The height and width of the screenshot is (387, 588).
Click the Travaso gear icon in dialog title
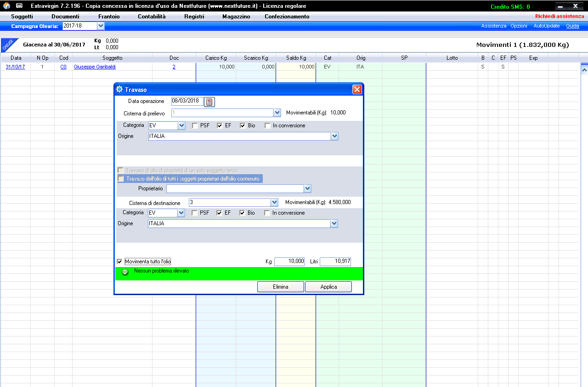coord(119,89)
